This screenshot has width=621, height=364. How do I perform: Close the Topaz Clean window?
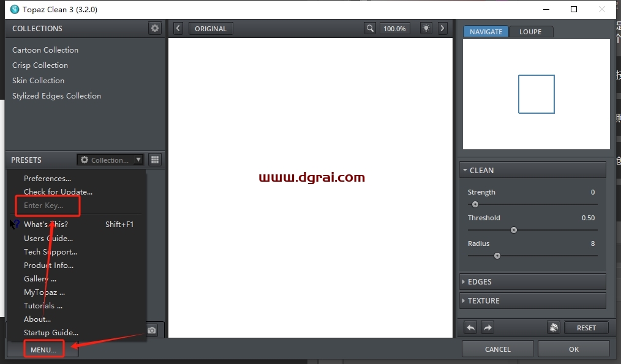click(601, 9)
